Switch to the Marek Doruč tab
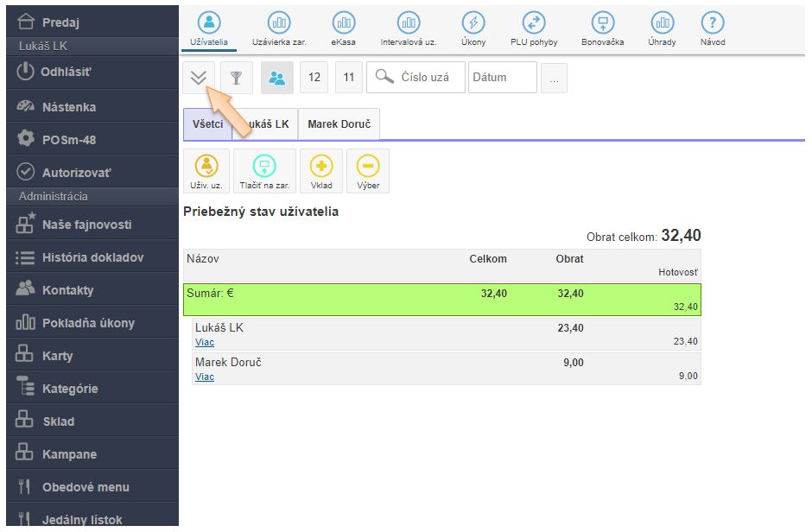 pos(339,124)
